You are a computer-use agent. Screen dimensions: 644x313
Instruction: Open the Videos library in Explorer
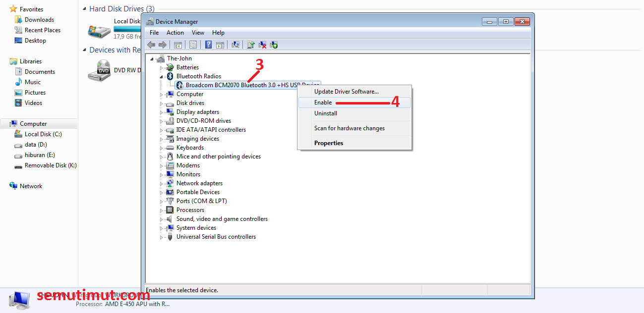(33, 103)
